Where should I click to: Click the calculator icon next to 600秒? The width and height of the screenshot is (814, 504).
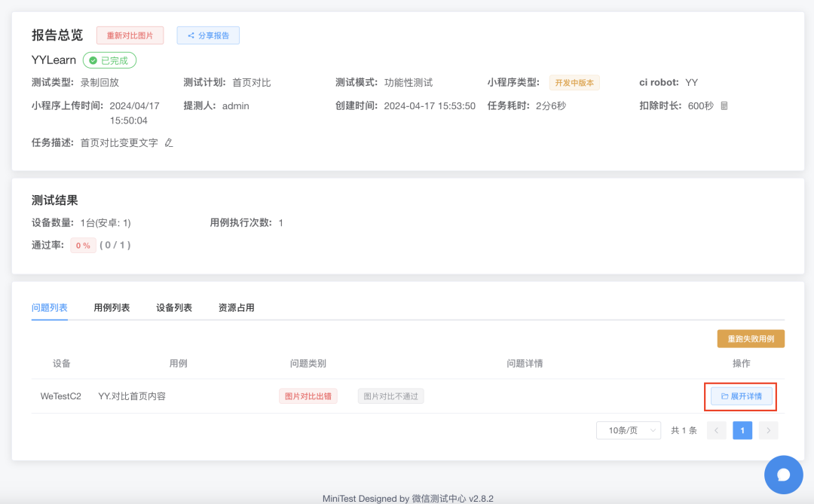724,106
